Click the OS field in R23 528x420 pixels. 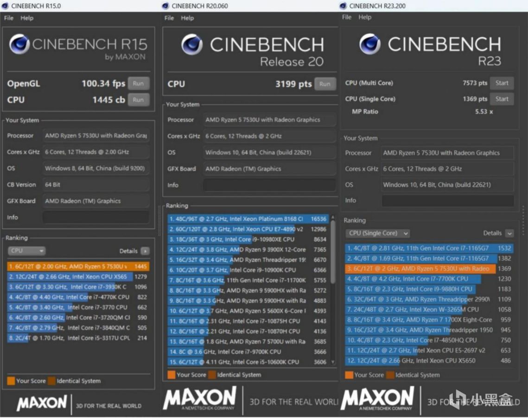tap(448, 185)
